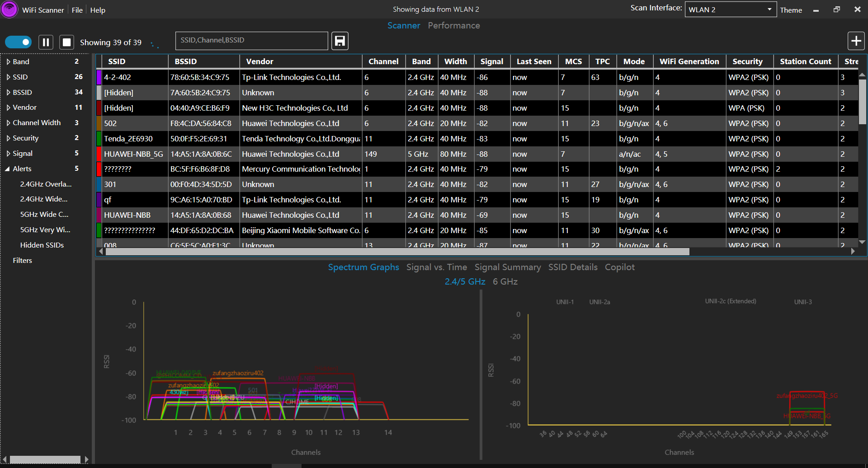Click the orange color swatch for 502
The width and height of the screenshot is (868, 468).
99,123
